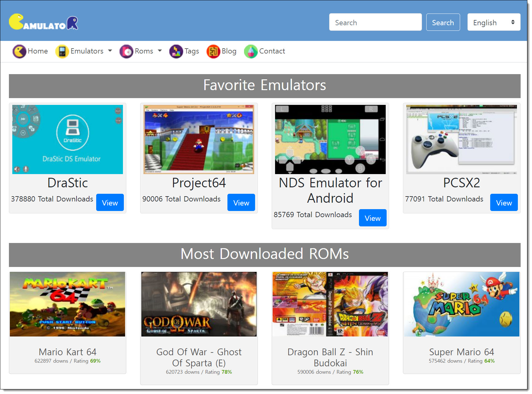The width and height of the screenshot is (532, 394).
Task: Click '622897 downs / Rating 69%' text
Action: [x=68, y=361]
